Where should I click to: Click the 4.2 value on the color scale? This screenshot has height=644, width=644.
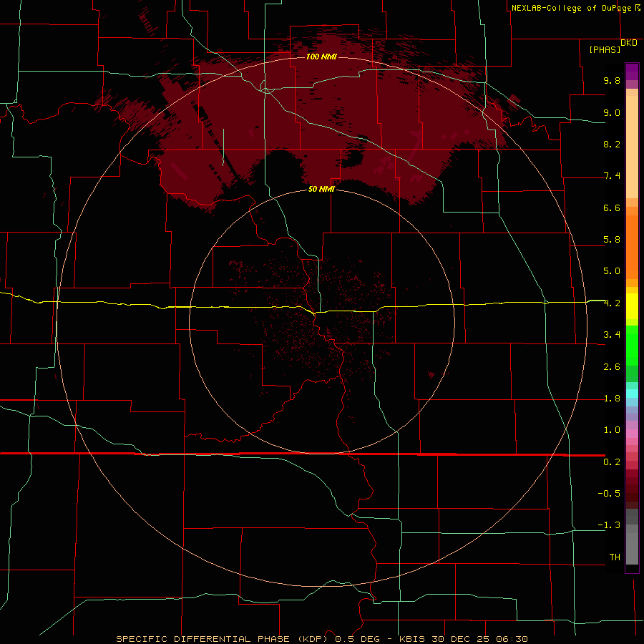612,303
